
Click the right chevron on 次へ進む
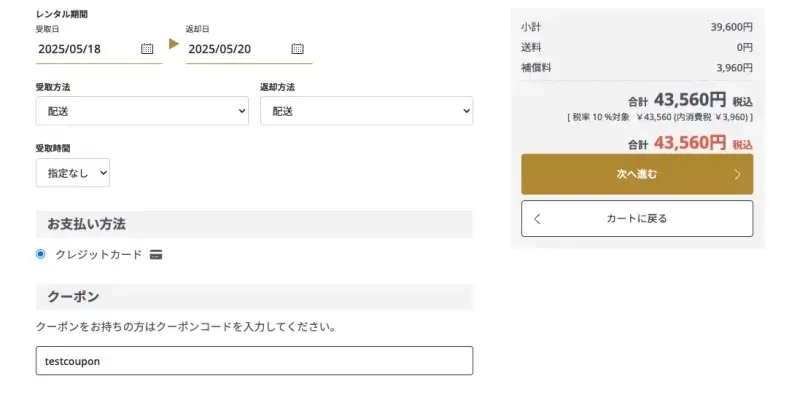coord(737,174)
